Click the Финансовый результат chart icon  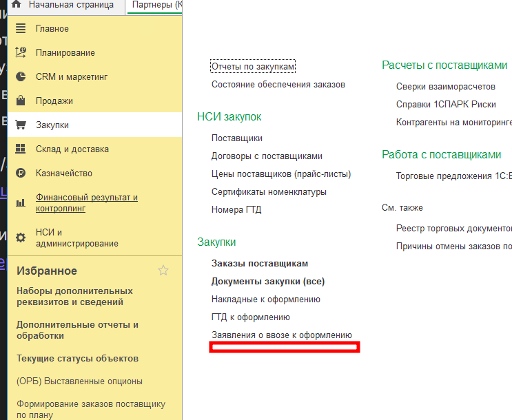[21, 202]
